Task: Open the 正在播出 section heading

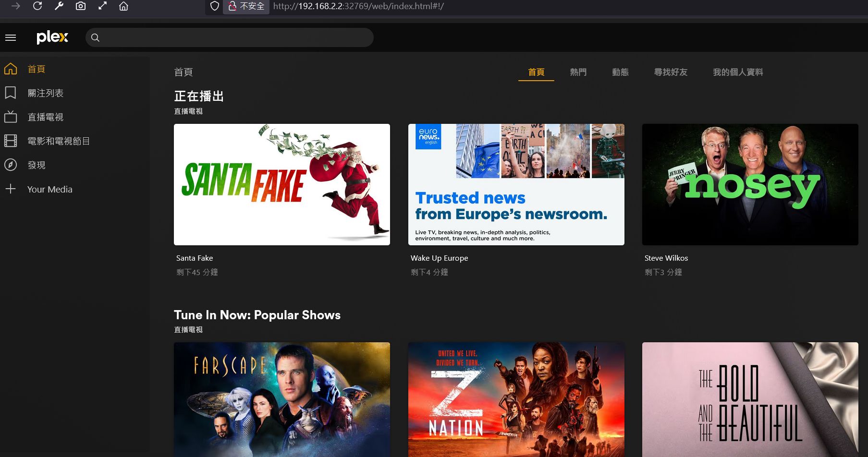Action: coord(199,96)
